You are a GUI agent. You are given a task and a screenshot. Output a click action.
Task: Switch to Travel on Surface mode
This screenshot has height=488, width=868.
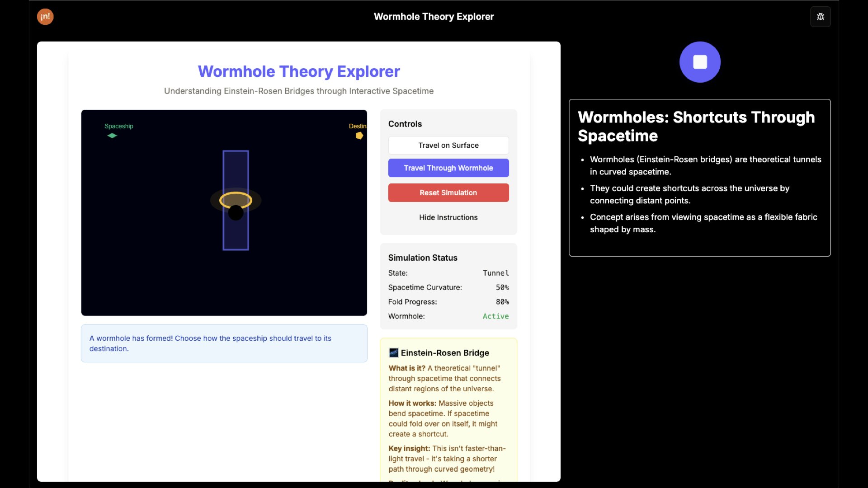[448, 145]
